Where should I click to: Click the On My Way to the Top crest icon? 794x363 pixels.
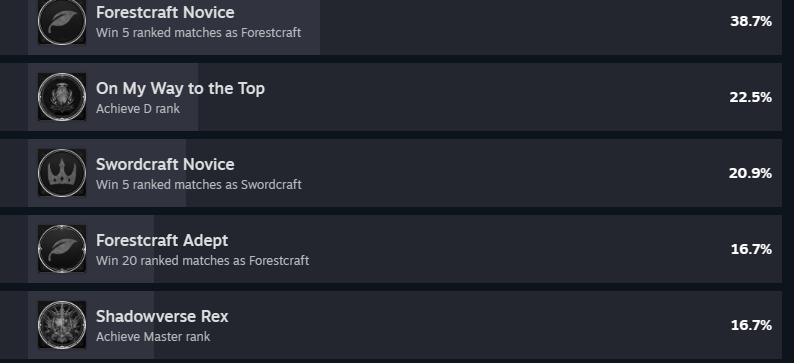62,97
